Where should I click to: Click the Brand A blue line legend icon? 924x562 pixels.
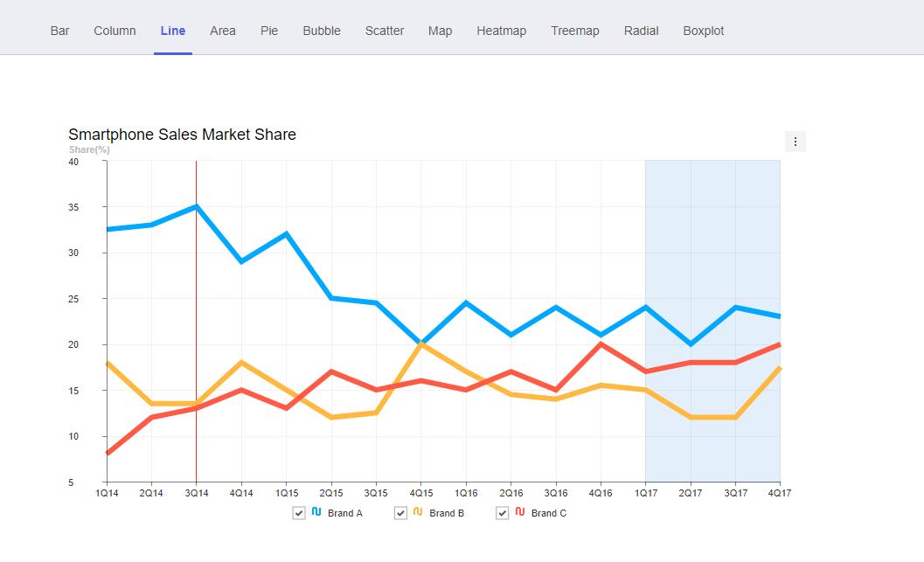(x=316, y=512)
